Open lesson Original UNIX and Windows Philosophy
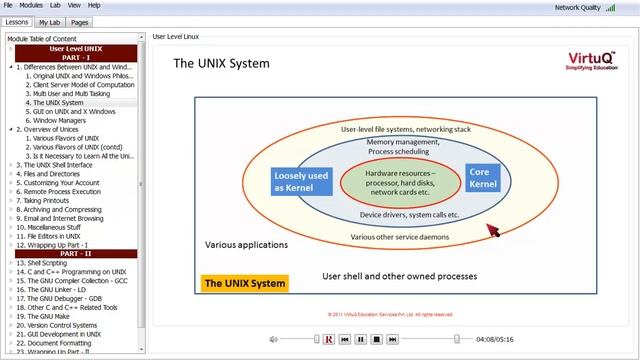This screenshot has height=360, width=640. (80, 76)
